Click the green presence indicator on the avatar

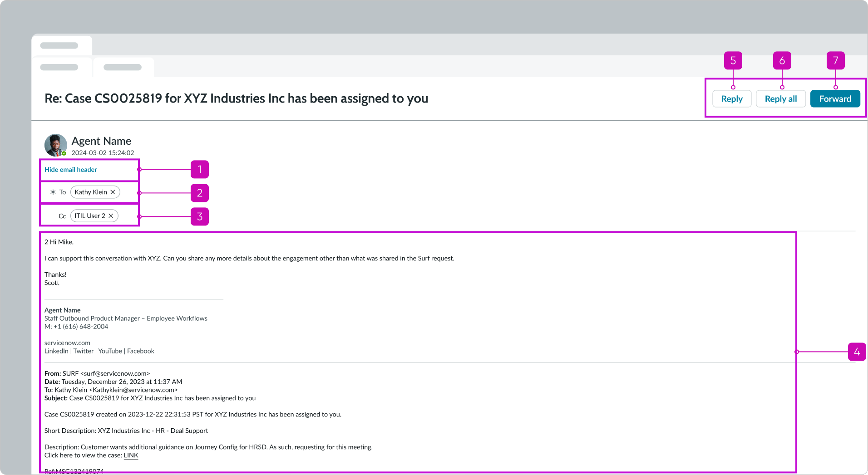coord(65,153)
